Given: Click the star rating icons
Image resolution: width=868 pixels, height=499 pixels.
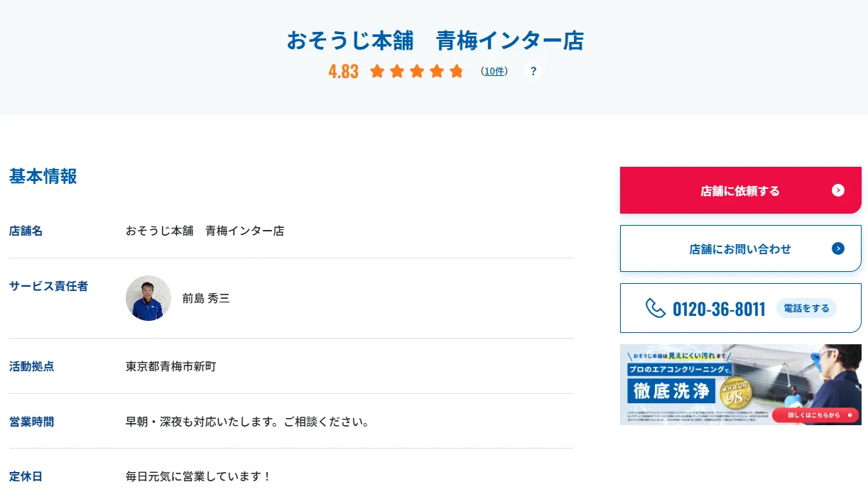Looking at the screenshot, I should click(417, 71).
